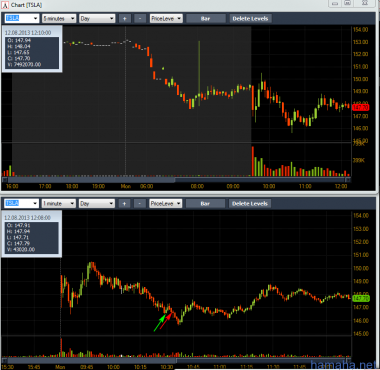
Task: Click the Chart [TSLA] window title icon
Action: [5, 5]
